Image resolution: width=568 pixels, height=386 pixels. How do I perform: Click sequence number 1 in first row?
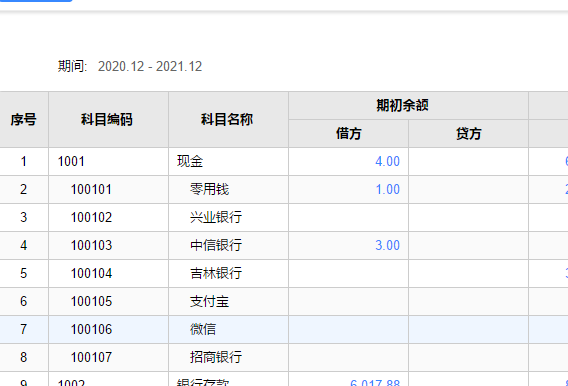(x=24, y=161)
